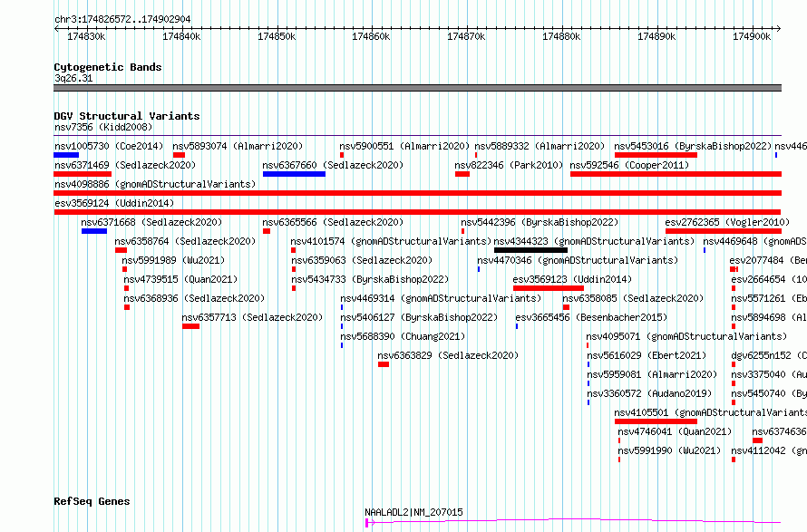The width and height of the screenshot is (807, 532).
Task: Select the RefSeq Genes track title
Action: point(92,501)
